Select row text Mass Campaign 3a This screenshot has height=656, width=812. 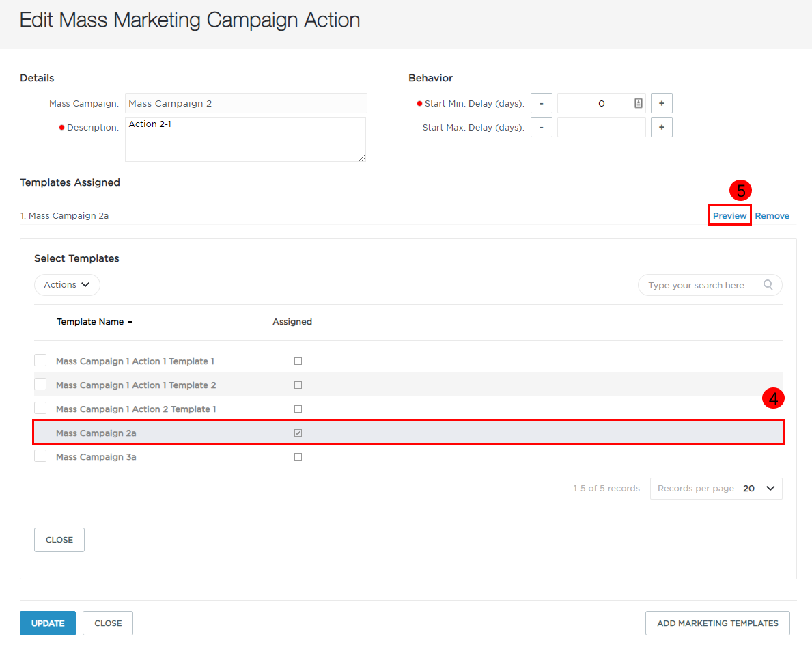tap(96, 456)
